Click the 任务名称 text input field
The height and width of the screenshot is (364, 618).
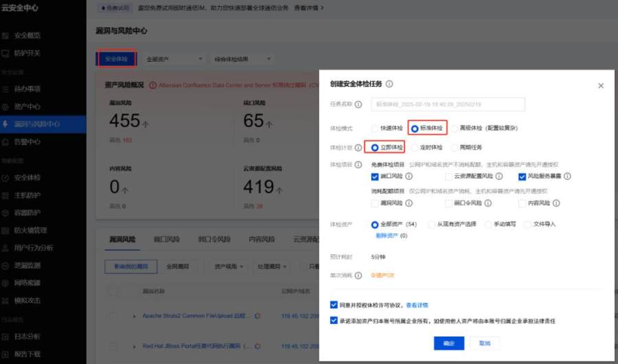(x=448, y=104)
